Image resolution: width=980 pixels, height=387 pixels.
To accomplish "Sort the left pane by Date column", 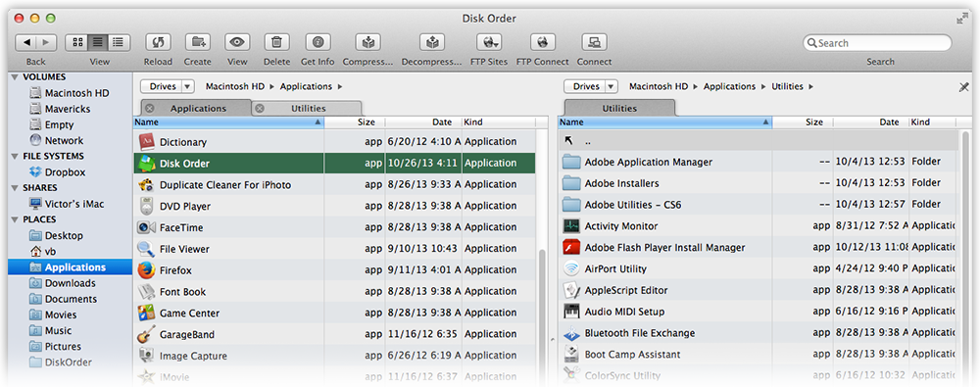I will 423,122.
